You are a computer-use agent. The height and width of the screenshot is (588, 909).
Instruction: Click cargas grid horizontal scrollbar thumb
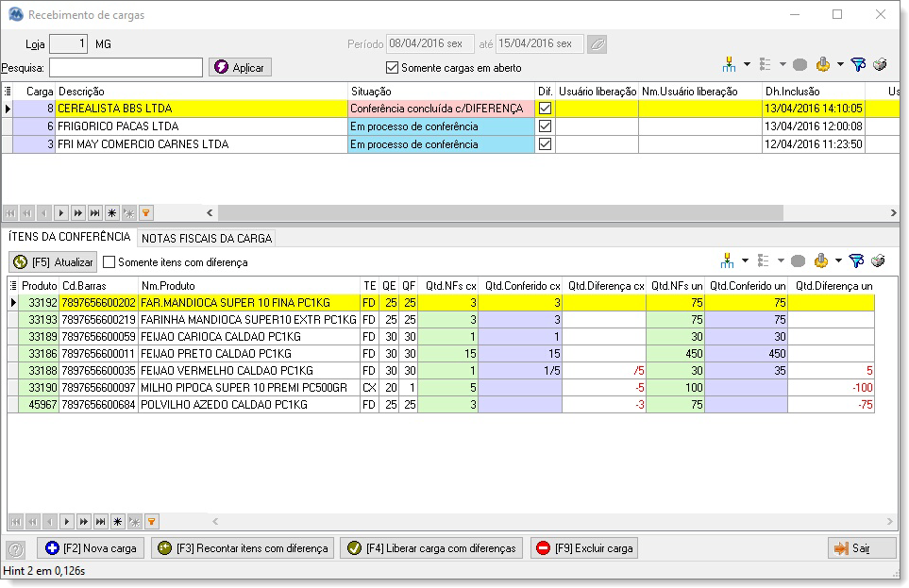(x=500, y=212)
